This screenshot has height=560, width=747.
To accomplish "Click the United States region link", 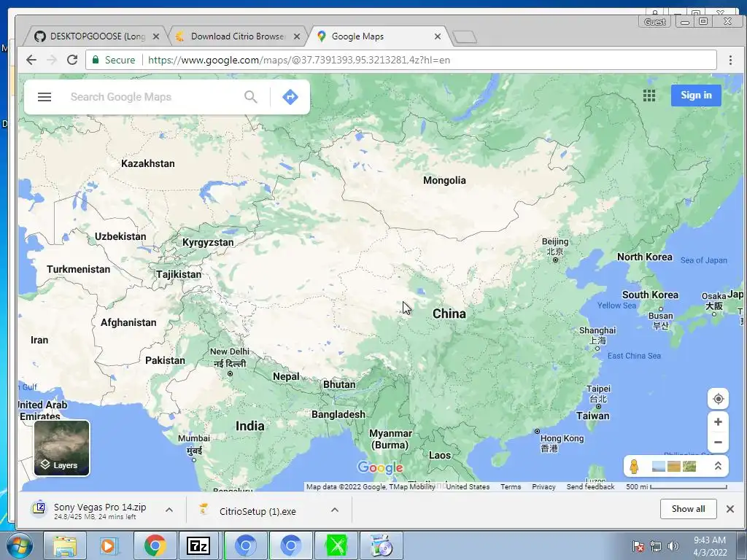I will pos(468,486).
